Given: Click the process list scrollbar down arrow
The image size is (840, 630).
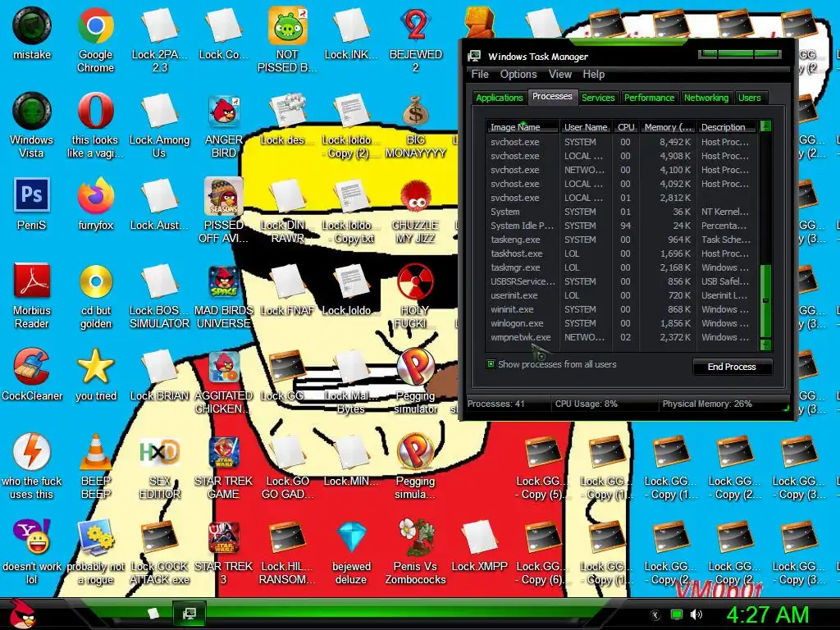Looking at the screenshot, I should [765, 345].
